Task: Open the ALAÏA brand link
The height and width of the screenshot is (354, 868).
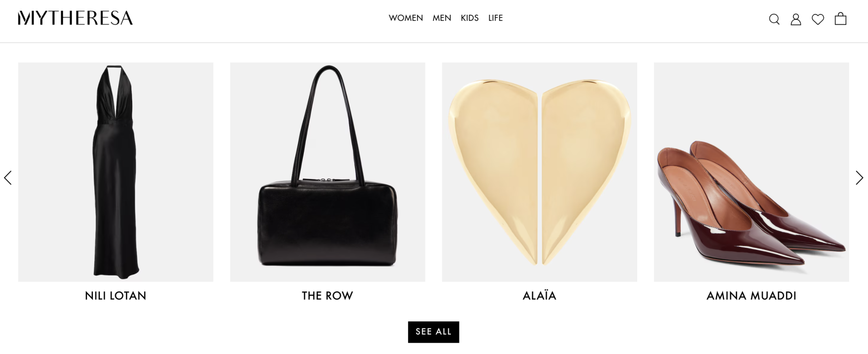Action: click(x=539, y=295)
